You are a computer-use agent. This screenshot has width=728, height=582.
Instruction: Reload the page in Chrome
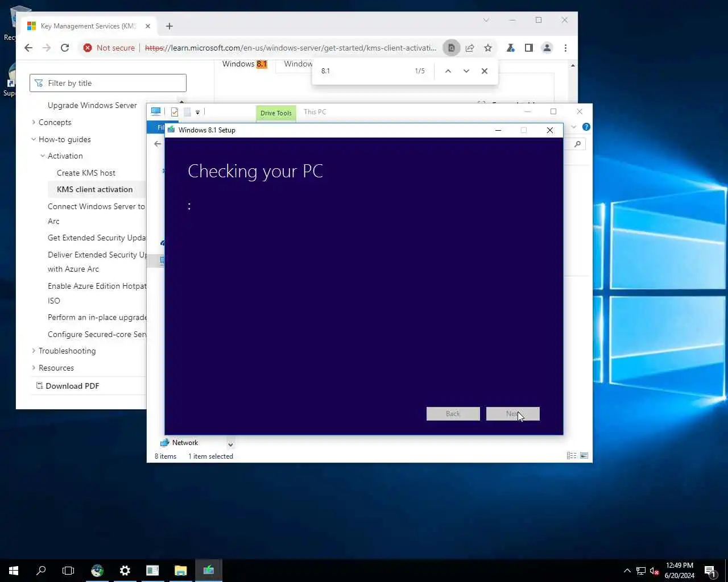pyautogui.click(x=65, y=48)
